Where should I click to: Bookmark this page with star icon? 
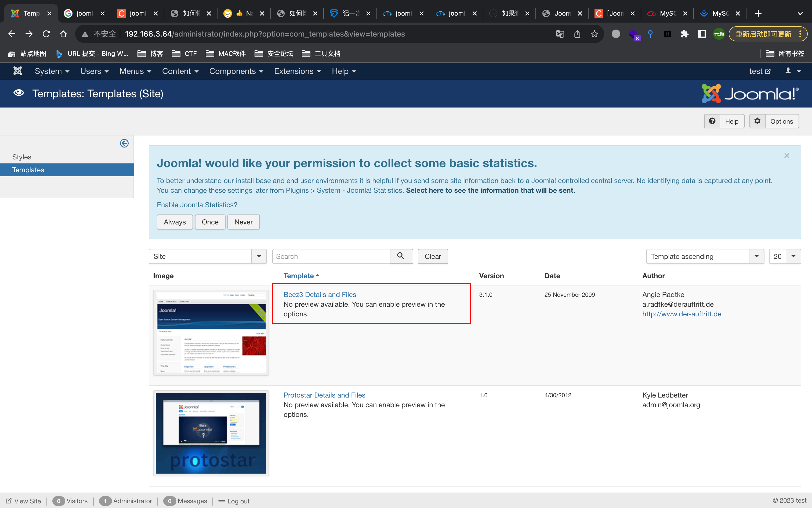coord(594,34)
